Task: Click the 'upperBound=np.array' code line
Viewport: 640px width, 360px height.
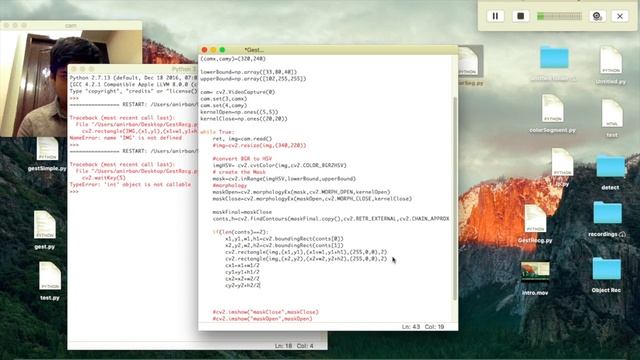Action: coord(253,79)
